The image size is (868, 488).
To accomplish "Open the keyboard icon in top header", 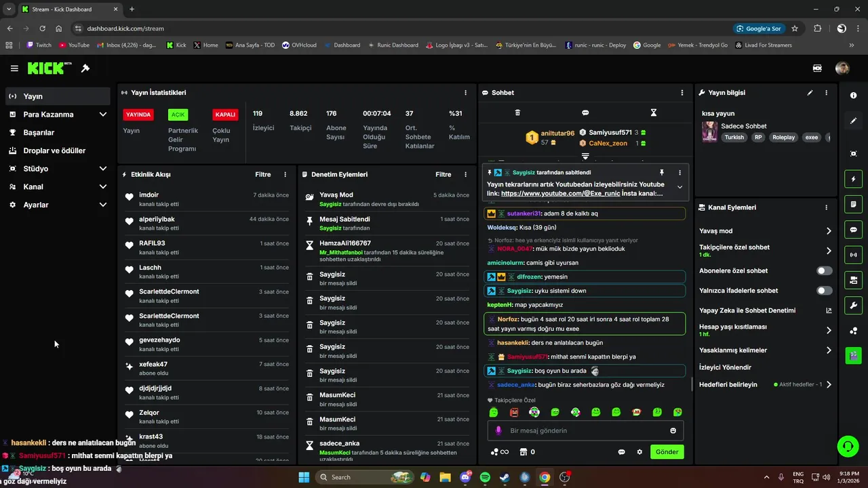I will pyautogui.click(x=817, y=68).
